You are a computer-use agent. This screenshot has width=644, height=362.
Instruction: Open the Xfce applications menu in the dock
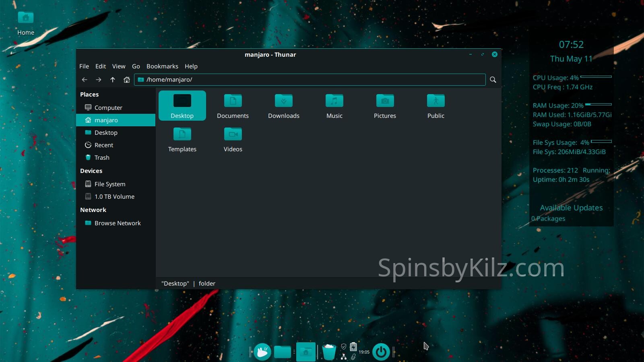pyautogui.click(x=262, y=352)
